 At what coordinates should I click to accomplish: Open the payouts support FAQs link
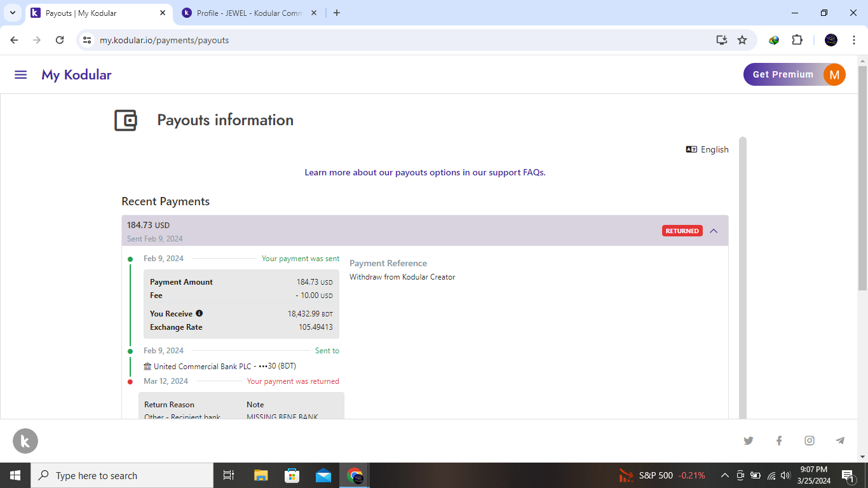tap(425, 172)
